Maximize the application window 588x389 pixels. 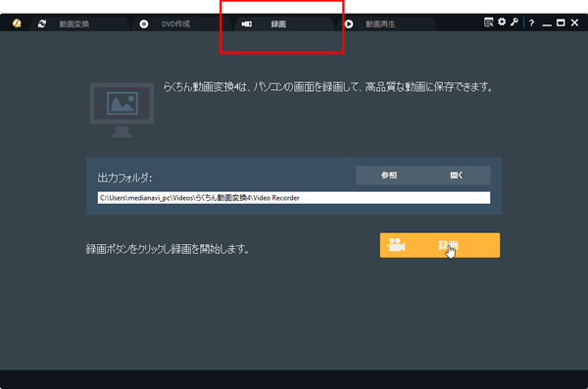[x=561, y=23]
